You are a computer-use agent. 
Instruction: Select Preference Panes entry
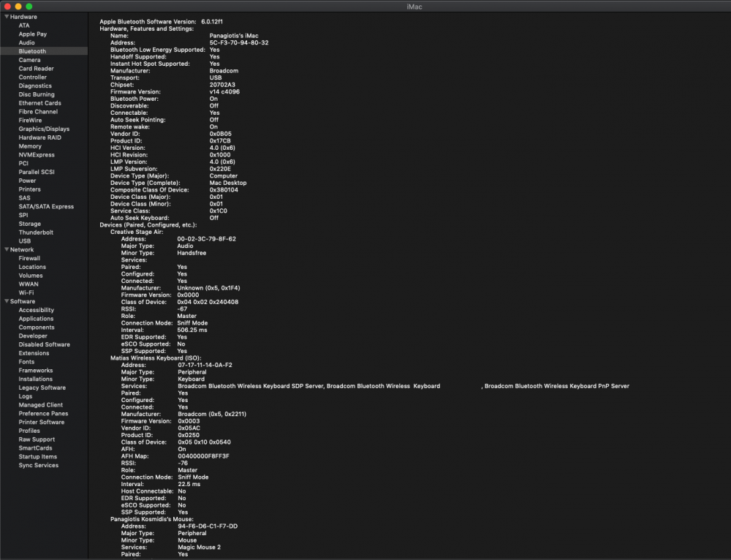pyautogui.click(x=43, y=414)
